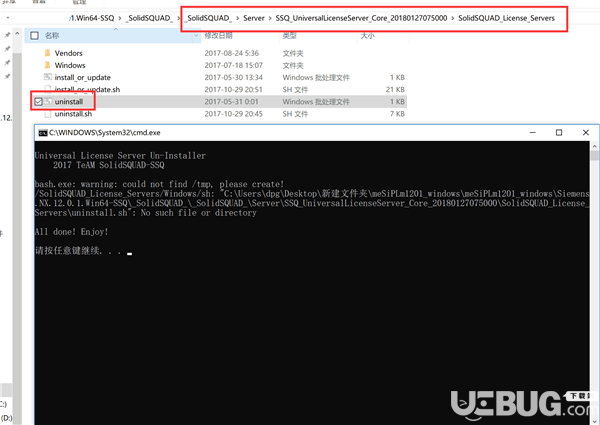
Task: Click the third quick access pin icon
Action: (7, 63)
